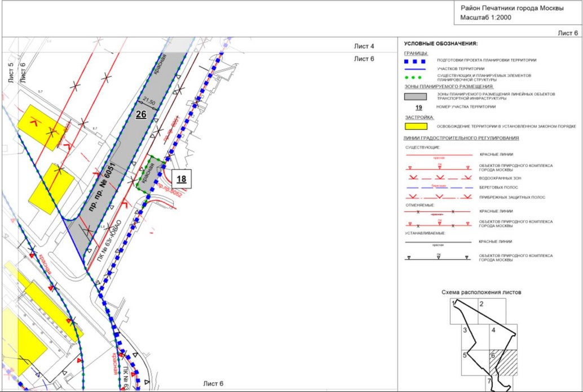Click the solid blue line legend symbol

tap(415, 69)
